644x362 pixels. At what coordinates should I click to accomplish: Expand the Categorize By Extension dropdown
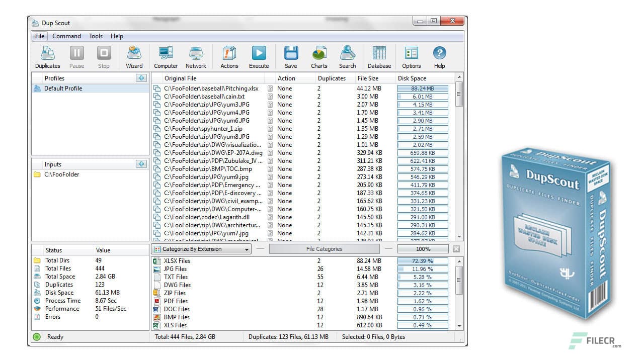201,249
